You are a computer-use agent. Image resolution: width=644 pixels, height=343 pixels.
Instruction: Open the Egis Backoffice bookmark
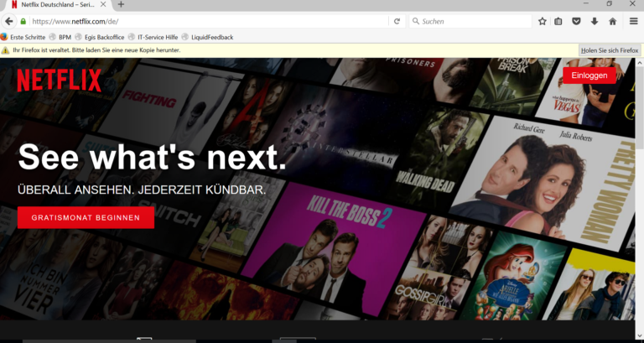click(x=100, y=37)
